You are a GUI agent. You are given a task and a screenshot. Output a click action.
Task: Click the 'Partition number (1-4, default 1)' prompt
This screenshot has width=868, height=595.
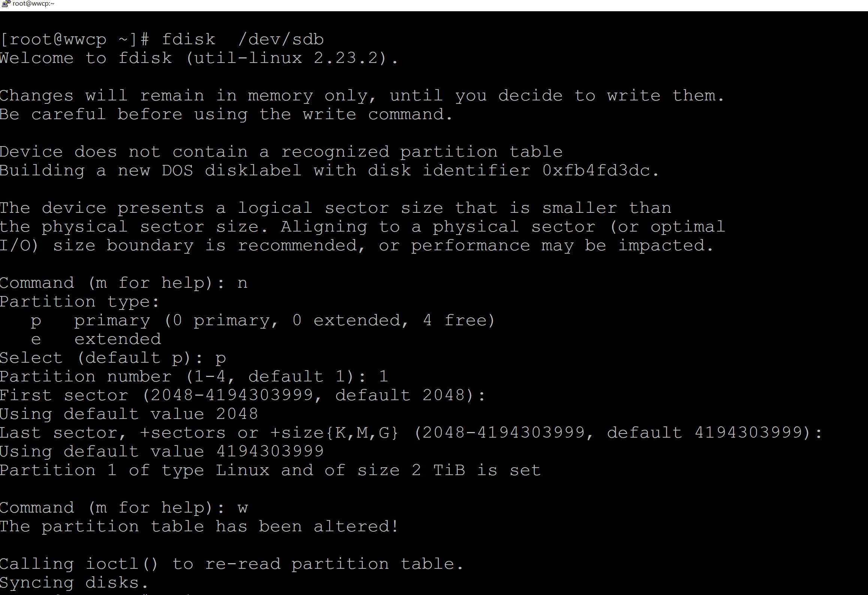[x=183, y=377]
